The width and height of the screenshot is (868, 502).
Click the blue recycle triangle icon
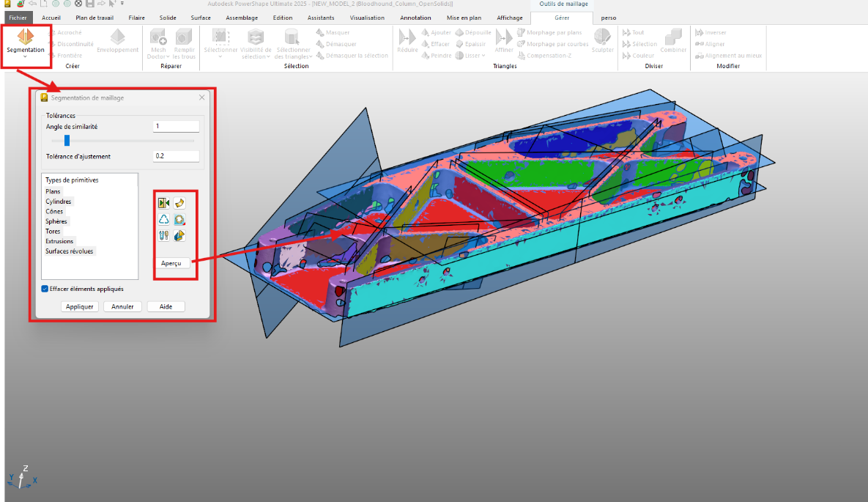coord(164,219)
